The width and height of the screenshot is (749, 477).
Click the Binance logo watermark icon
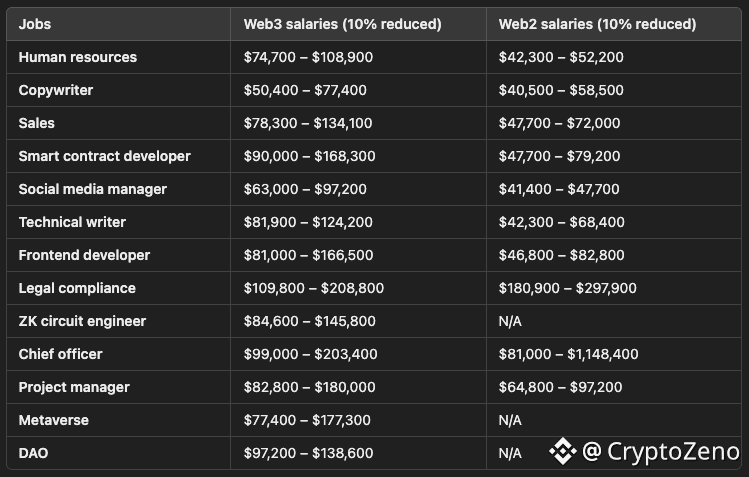tap(562, 450)
